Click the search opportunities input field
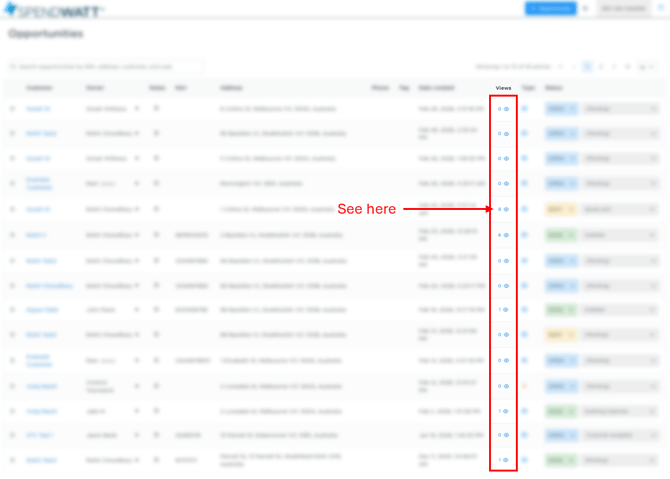Screen dimensions: 670x479 point(105,67)
